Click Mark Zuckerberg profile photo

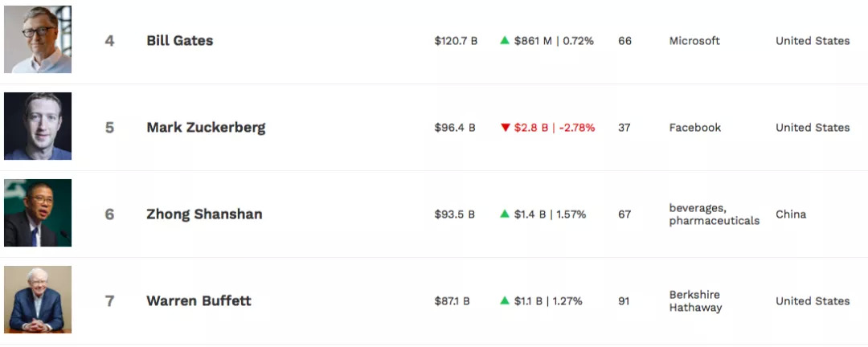(x=38, y=126)
